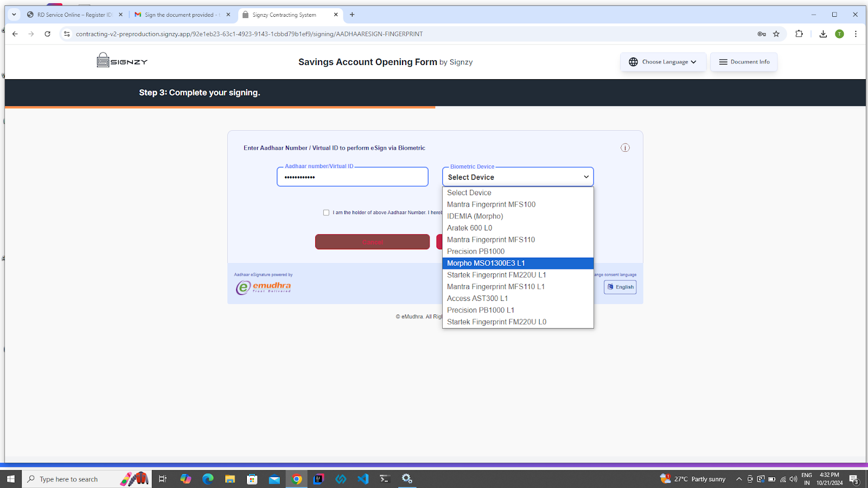Open Visual Studio Code from the taskbar
The image size is (868, 488).
point(363,479)
